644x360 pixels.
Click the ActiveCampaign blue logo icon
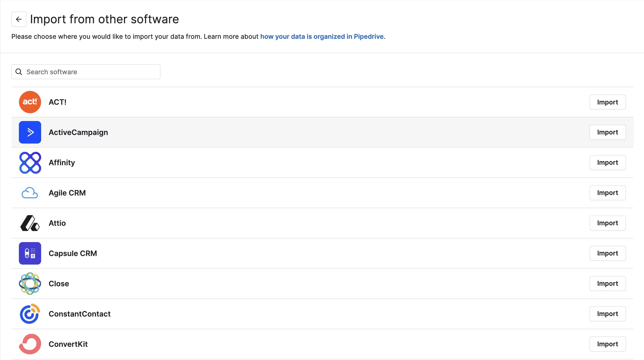30,132
